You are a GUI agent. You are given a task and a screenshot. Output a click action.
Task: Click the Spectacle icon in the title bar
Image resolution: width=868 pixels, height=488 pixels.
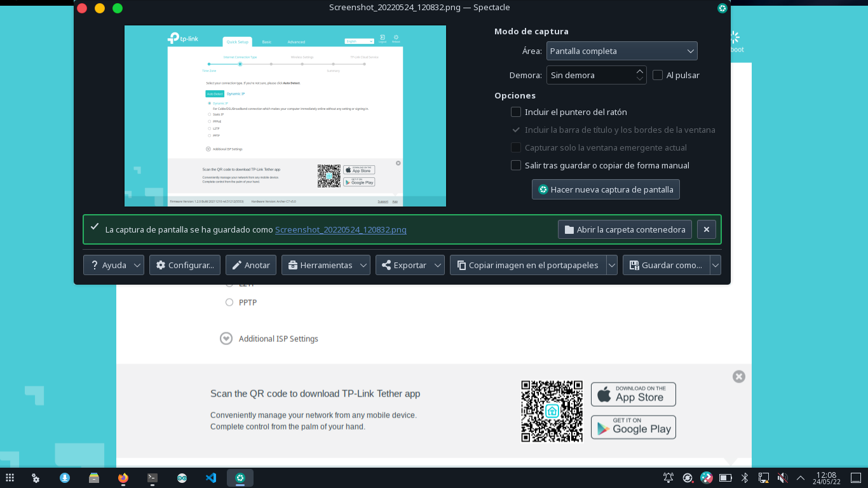coord(722,8)
